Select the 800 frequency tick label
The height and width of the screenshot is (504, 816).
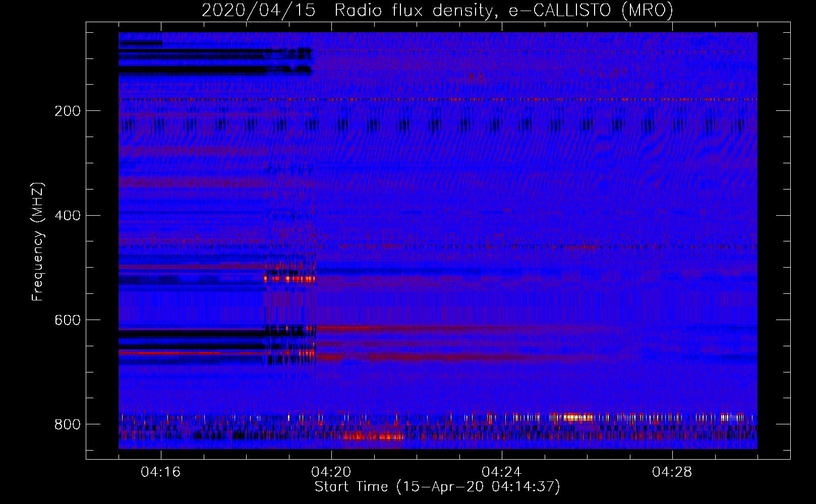point(67,425)
